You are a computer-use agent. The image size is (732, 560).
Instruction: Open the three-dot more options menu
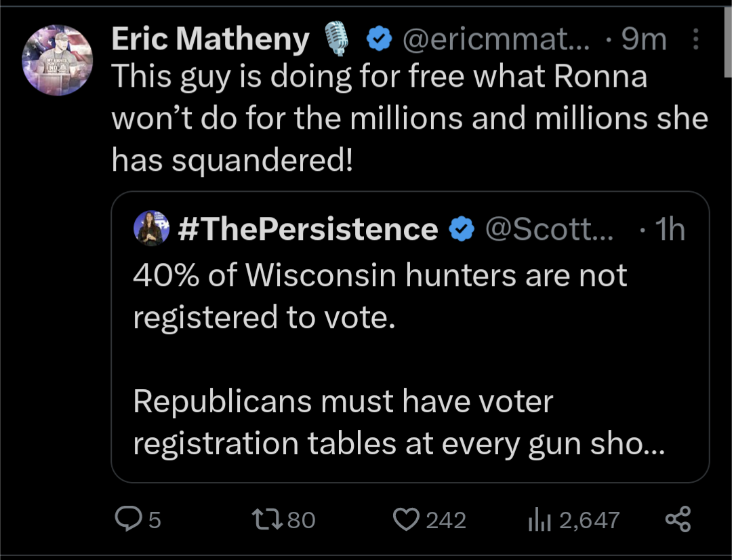[x=695, y=41]
